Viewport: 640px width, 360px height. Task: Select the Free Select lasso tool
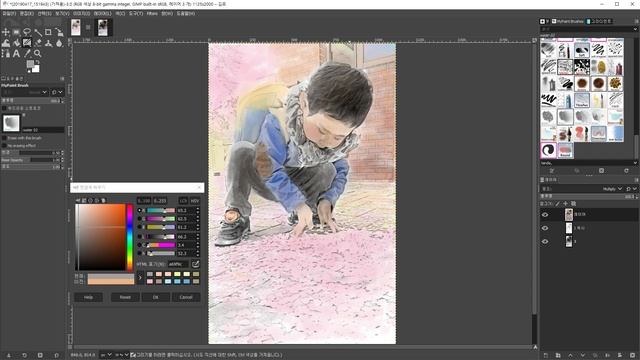[x=27, y=32]
